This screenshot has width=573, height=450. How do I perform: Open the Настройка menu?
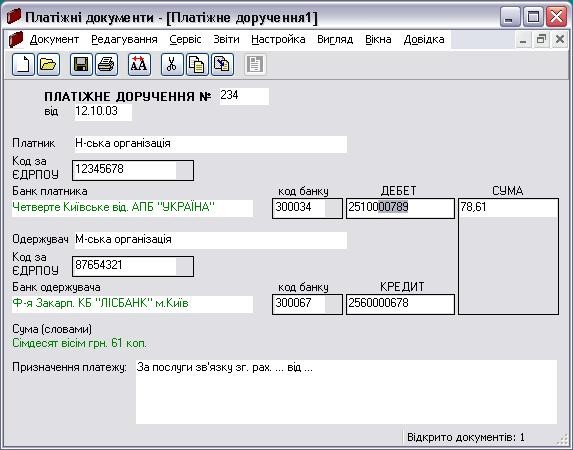pos(278,39)
